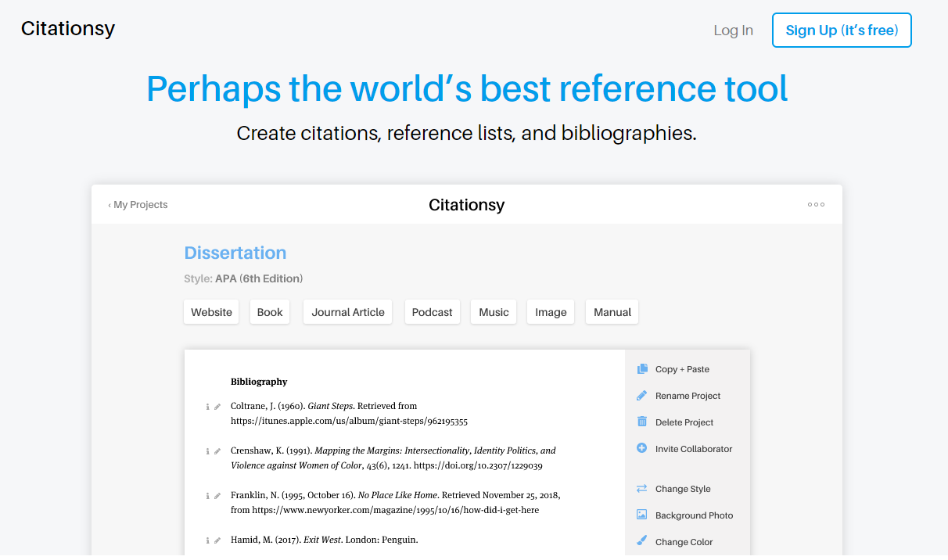Select Invite Collaborator label
Screen dimensions: 948x560
(x=694, y=449)
